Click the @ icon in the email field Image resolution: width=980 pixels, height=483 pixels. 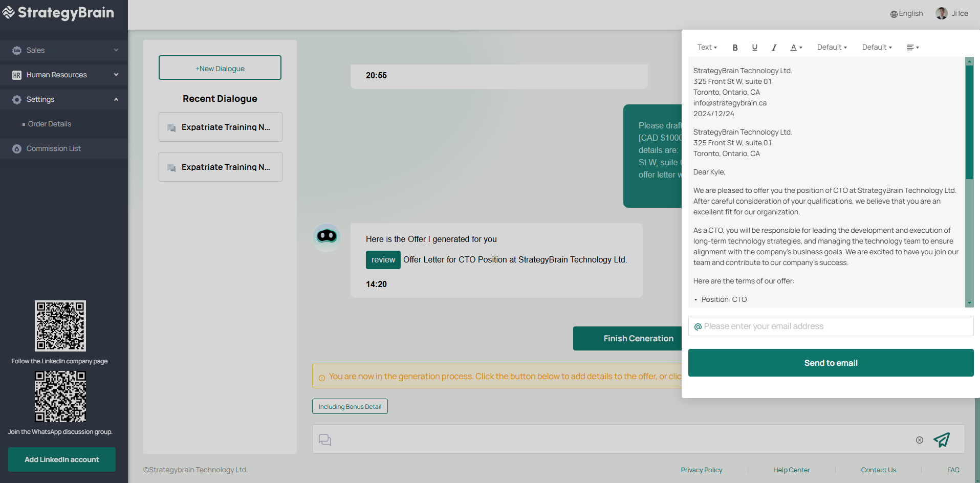(698, 326)
